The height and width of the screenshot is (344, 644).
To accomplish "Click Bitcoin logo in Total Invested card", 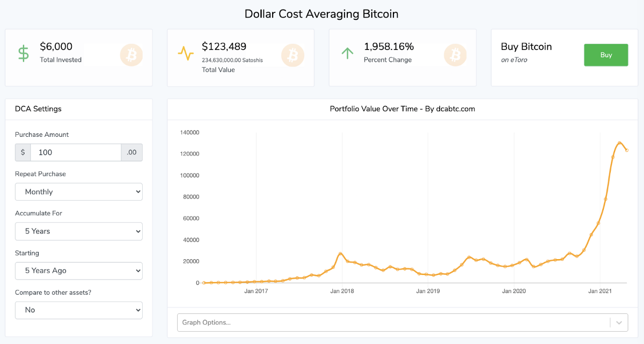I will tap(130, 55).
